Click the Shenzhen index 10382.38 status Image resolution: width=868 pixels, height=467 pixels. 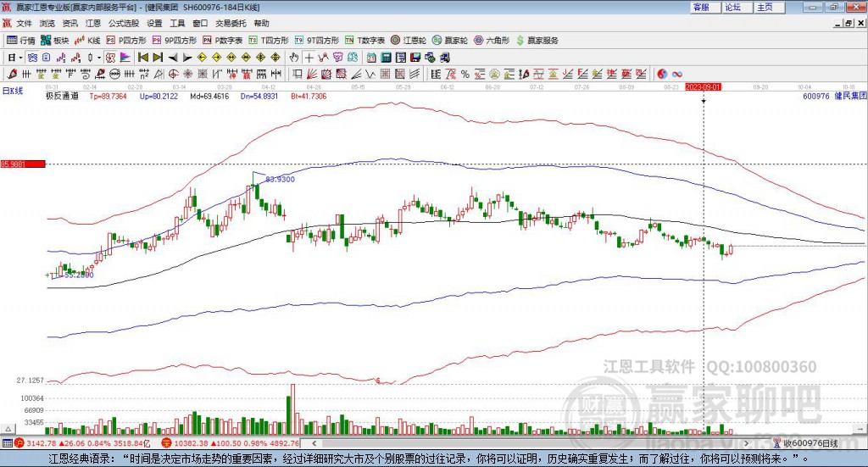coord(231,443)
